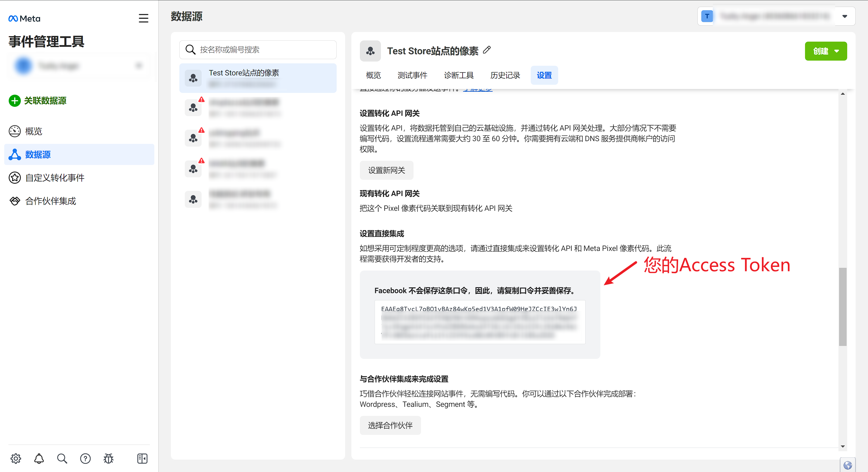This screenshot has width=868, height=472.
Task: Click the 自定义转化事件 star icon
Action: (14, 178)
